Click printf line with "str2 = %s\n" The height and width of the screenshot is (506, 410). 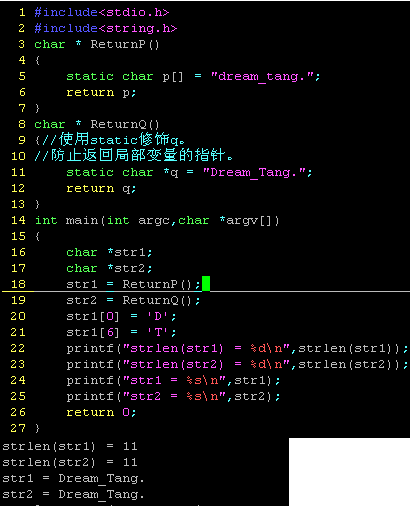tap(173, 396)
